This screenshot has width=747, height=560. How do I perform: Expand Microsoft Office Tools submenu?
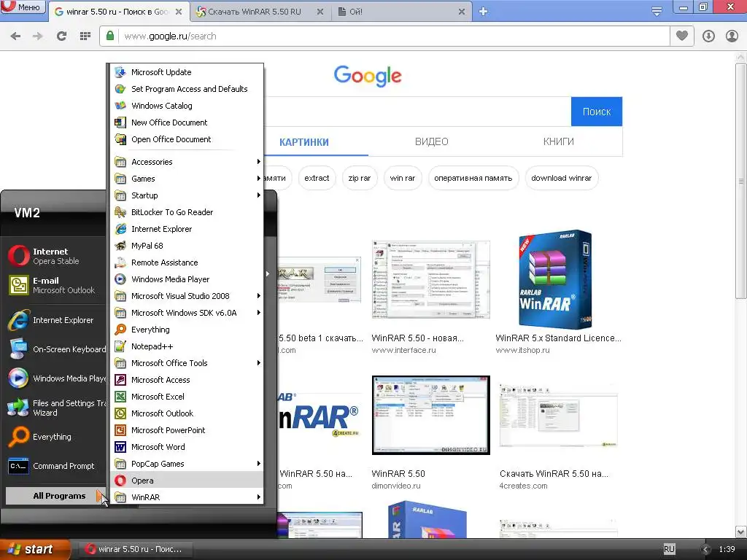coord(186,363)
